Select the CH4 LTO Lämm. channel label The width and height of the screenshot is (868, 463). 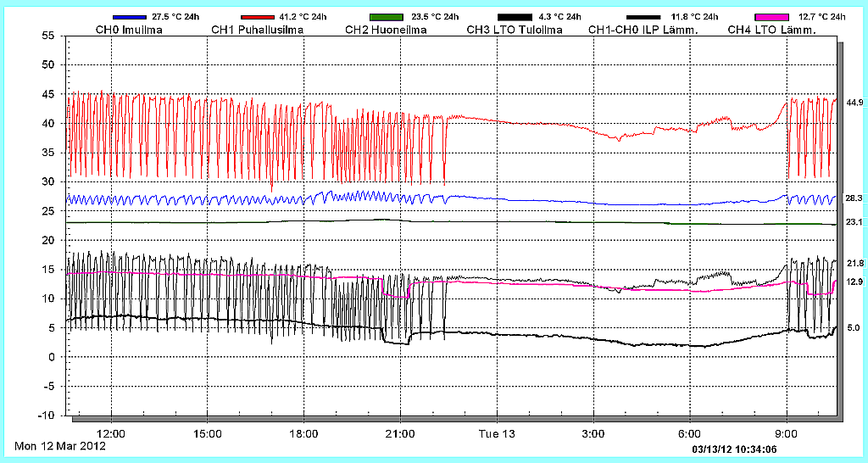coord(771,31)
